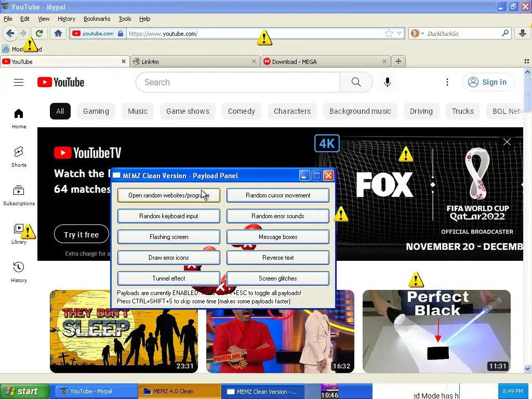Image resolution: width=532 pixels, height=399 pixels.
Task: Switch to YouTube - Mypal taskbar item
Action: coord(96,391)
